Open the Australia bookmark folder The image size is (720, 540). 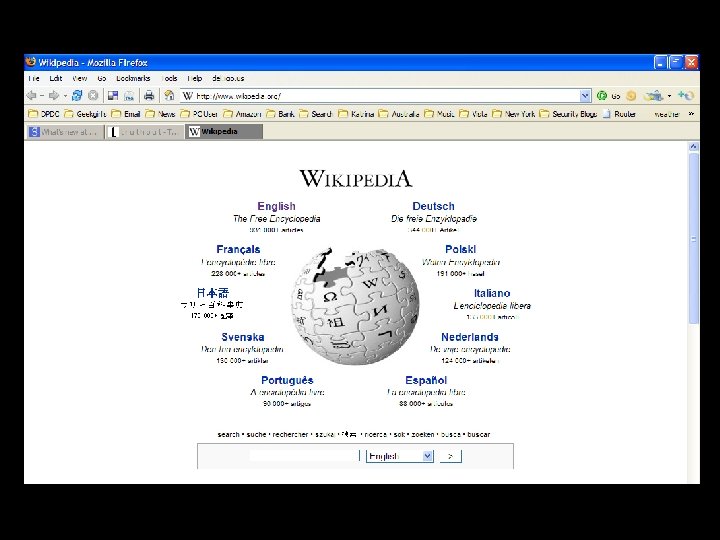pyautogui.click(x=399, y=114)
